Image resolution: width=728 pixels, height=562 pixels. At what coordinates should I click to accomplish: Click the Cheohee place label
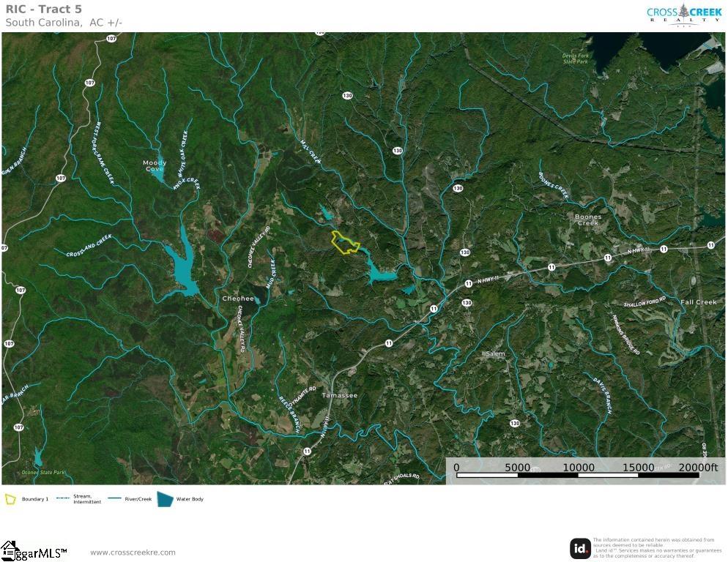tap(238, 299)
